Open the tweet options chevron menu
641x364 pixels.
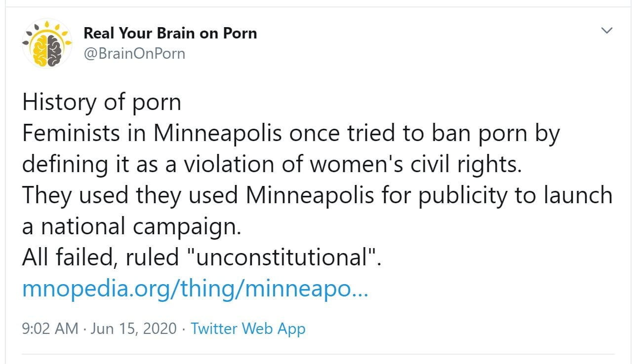pyautogui.click(x=606, y=31)
